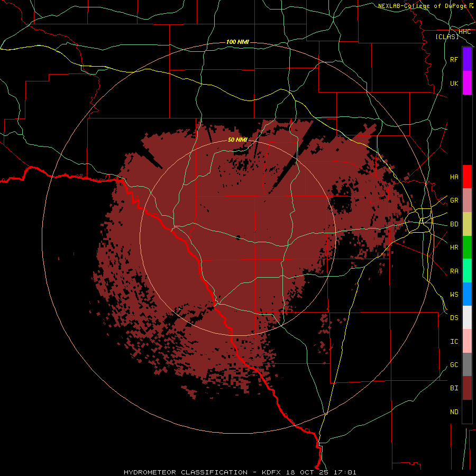Click the ND legend label

coord(454,412)
